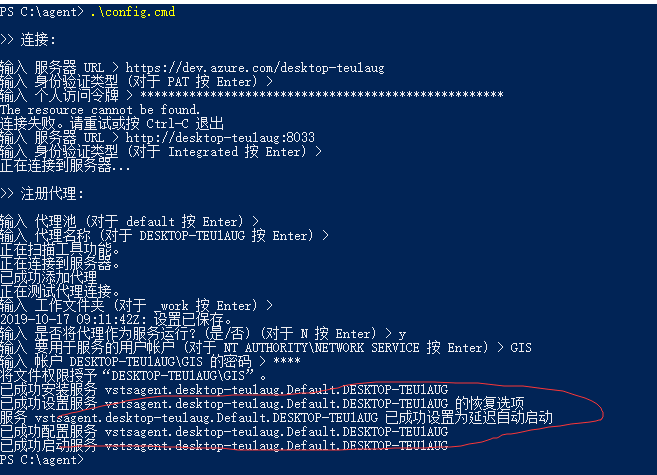Viewport: 657px width, 475px height.
Task: Click the "正在连接到服务器..." line under Integrated prompt
Action: 65,166
